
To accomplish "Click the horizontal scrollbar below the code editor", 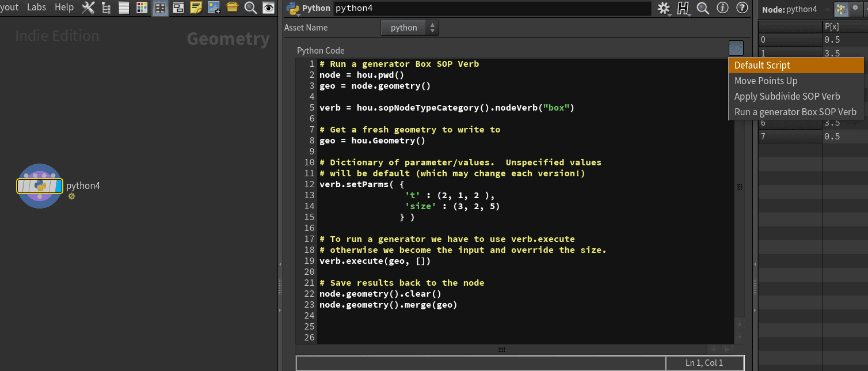I will (x=501, y=350).
